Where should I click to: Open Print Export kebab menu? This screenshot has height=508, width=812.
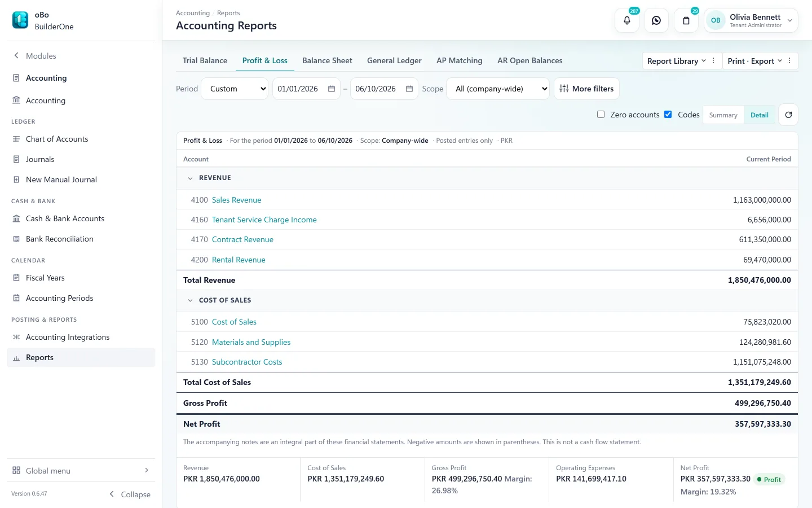point(789,60)
